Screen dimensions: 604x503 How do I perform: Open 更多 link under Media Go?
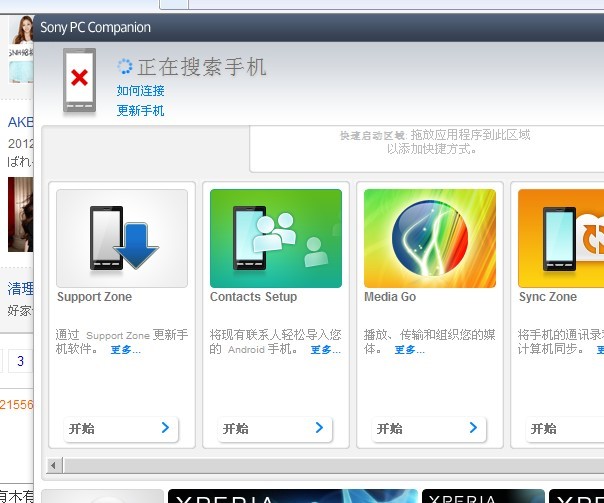[409, 350]
